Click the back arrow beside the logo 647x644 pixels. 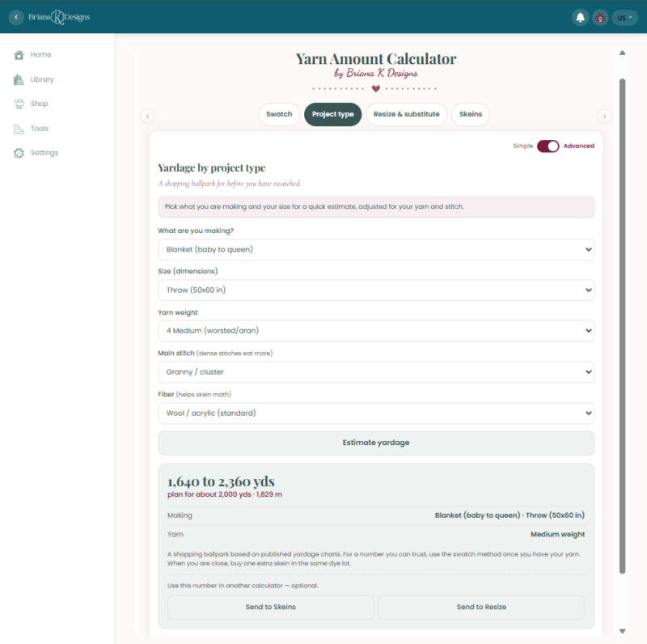point(16,17)
